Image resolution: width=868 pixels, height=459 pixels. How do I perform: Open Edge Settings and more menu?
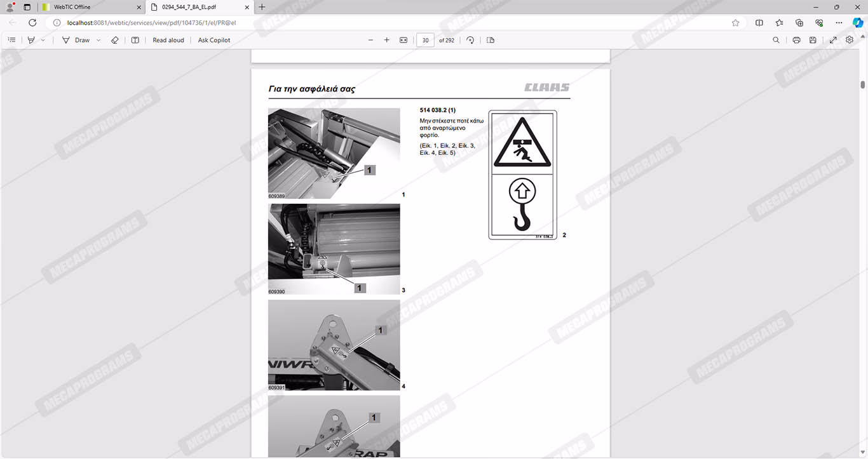pyautogui.click(x=839, y=23)
